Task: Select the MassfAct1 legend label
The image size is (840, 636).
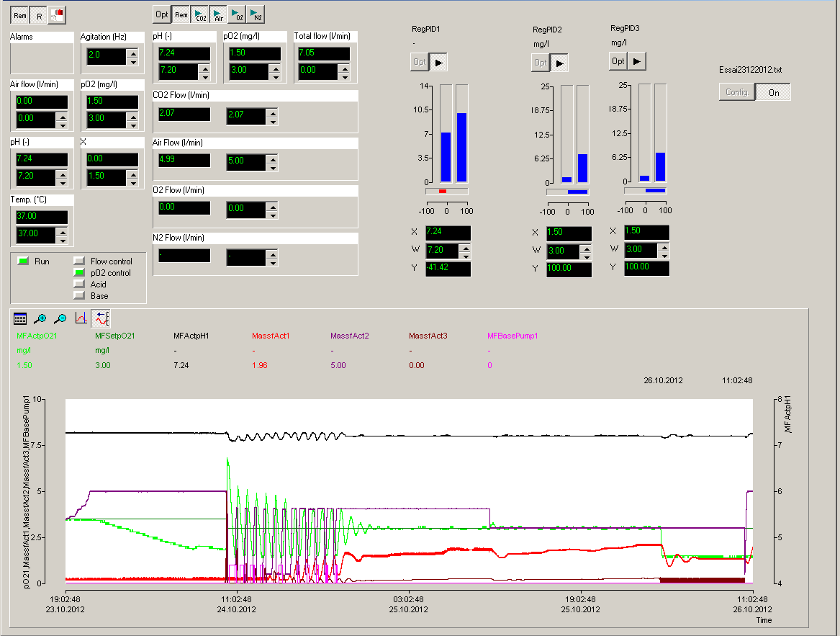Action: point(271,336)
